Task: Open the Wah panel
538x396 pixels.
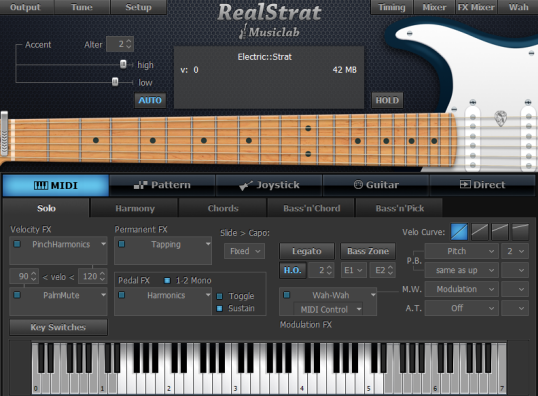Action: (518, 7)
